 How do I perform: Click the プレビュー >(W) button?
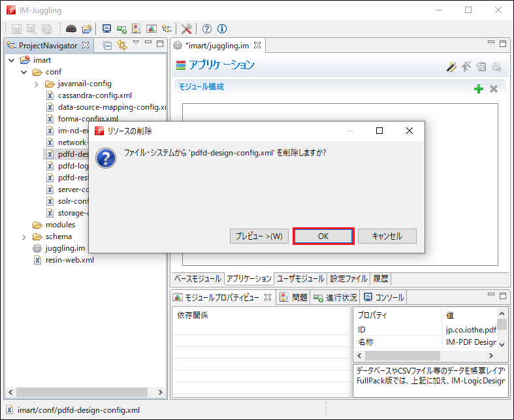[x=259, y=236]
